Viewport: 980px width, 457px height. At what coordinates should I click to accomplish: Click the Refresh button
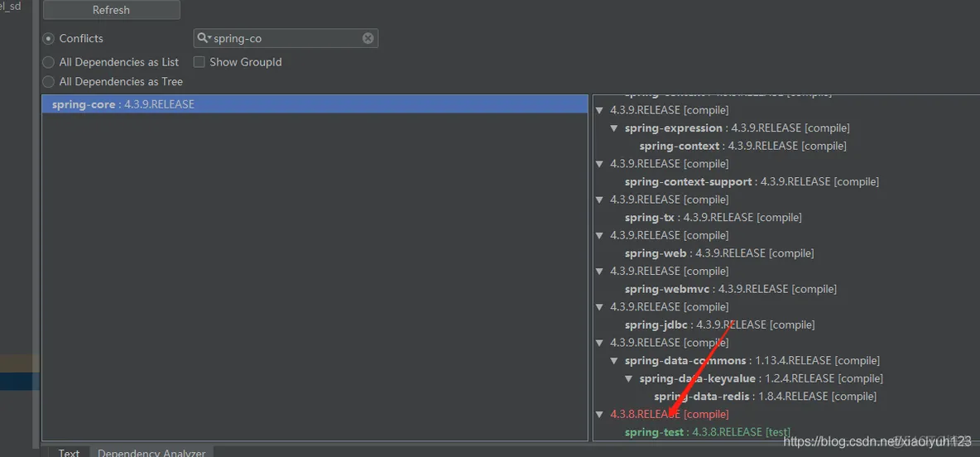(111, 10)
